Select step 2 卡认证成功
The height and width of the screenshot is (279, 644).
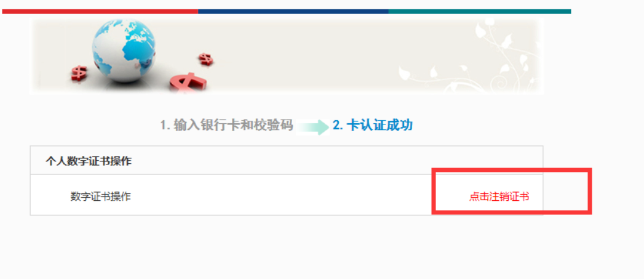point(373,125)
